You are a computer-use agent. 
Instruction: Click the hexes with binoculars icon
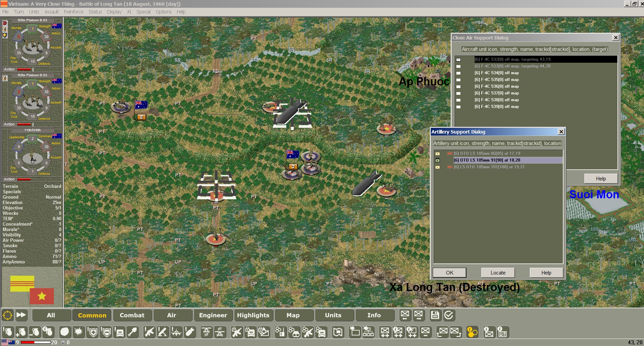tap(294, 332)
